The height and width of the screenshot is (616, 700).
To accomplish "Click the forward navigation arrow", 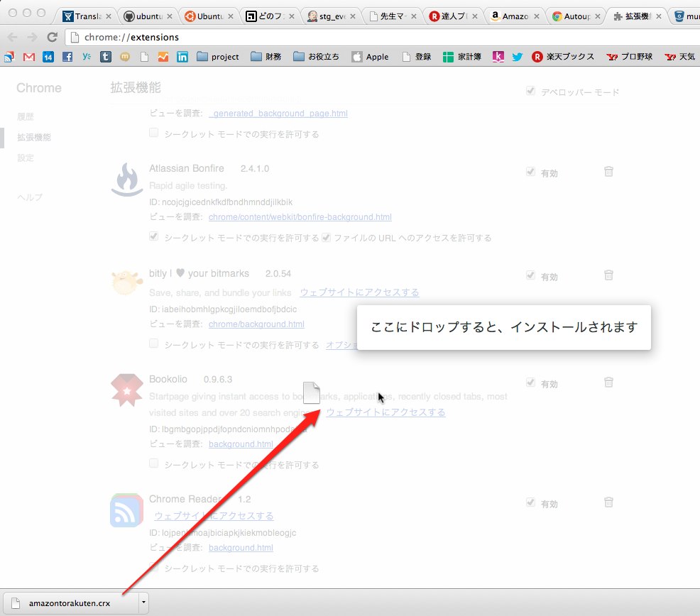I will 32,37.
